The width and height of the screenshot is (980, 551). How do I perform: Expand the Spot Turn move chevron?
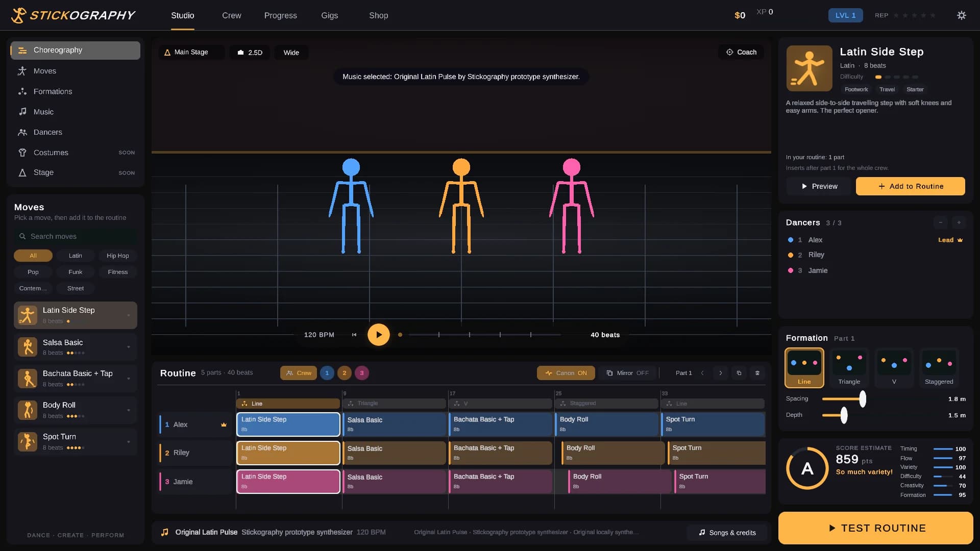coord(129,442)
